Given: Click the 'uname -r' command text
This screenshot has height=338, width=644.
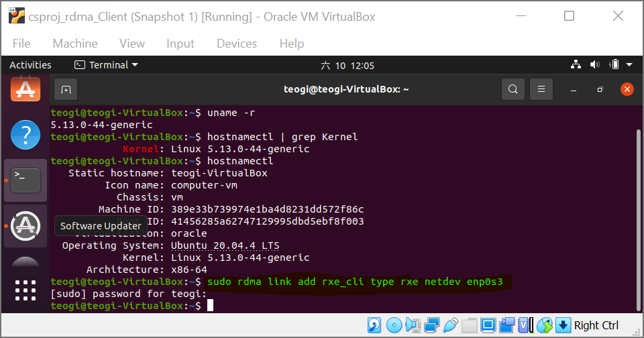Looking at the screenshot, I should click(231, 113).
